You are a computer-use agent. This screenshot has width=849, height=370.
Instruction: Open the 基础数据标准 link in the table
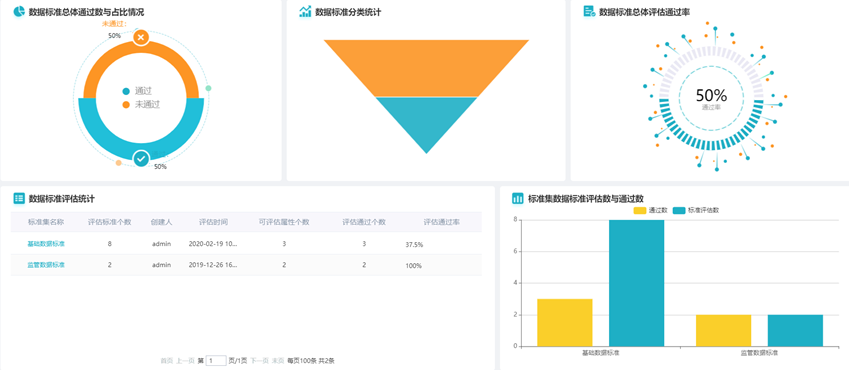coord(46,244)
